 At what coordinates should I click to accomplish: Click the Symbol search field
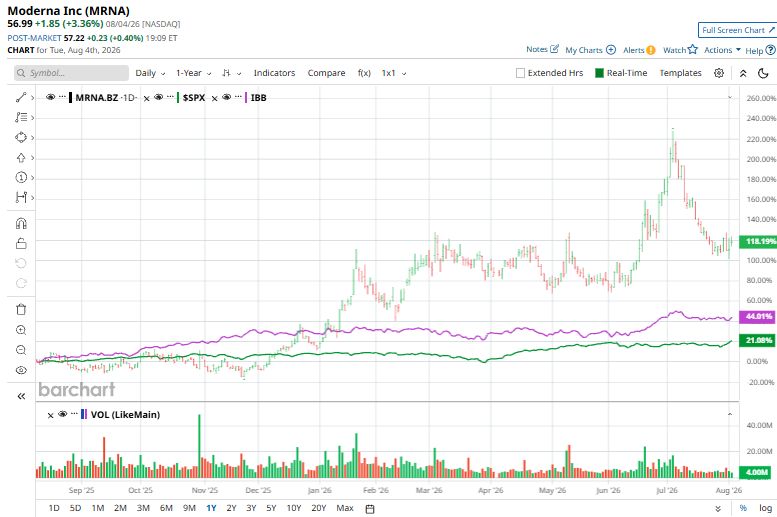click(x=71, y=73)
